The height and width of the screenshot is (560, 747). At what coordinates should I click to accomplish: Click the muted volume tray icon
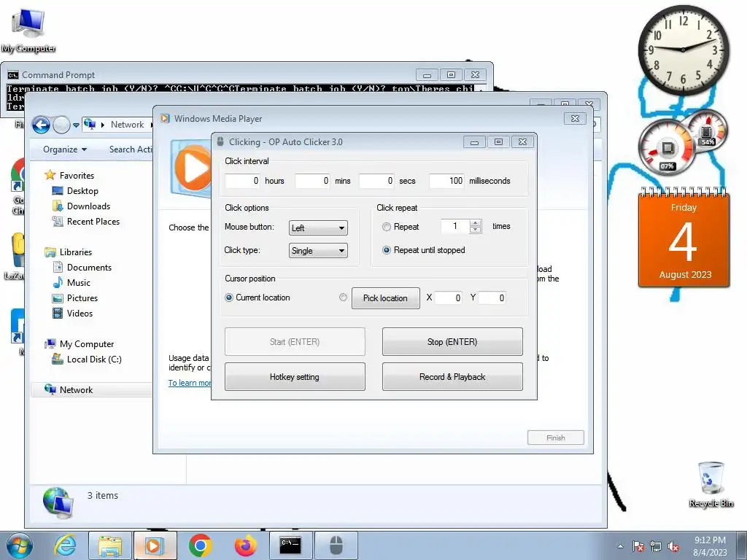coord(673,546)
